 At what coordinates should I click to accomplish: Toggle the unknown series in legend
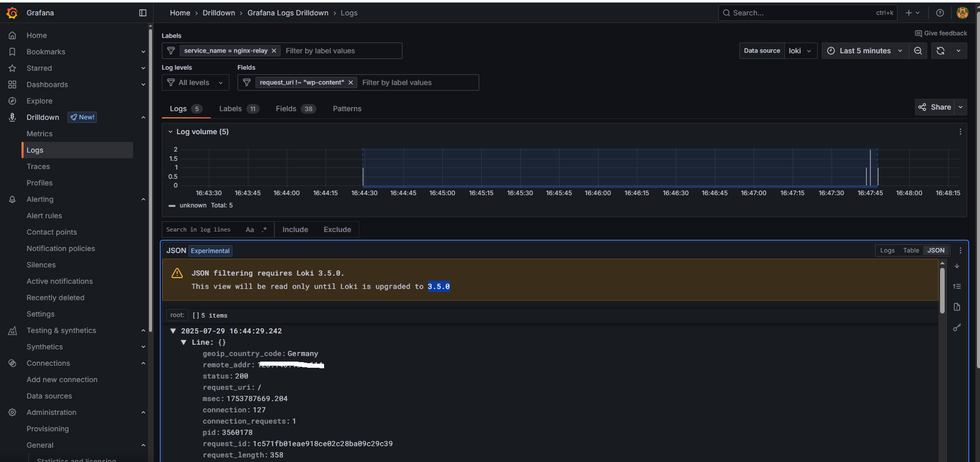point(193,205)
